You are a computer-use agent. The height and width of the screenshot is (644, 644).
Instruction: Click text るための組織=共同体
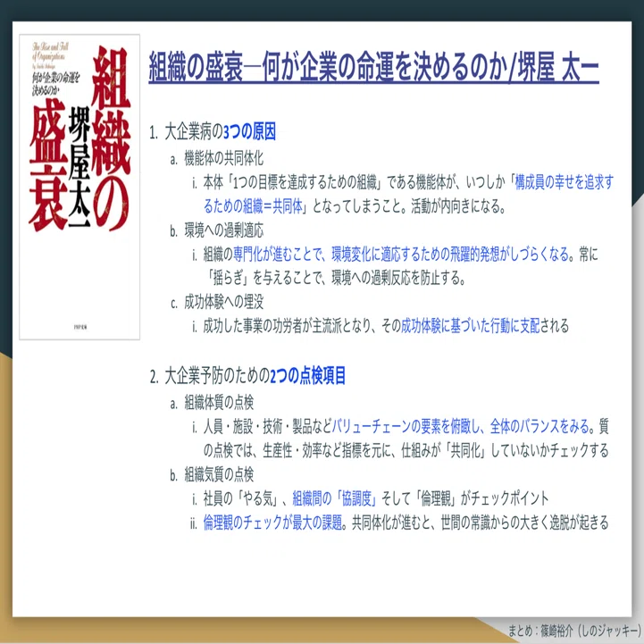pos(254,206)
